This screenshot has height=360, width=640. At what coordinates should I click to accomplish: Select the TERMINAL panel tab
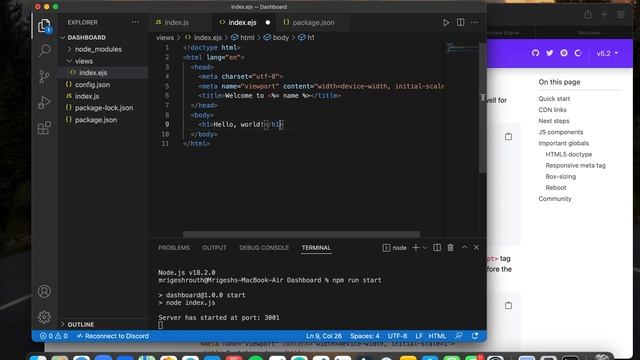(316, 248)
